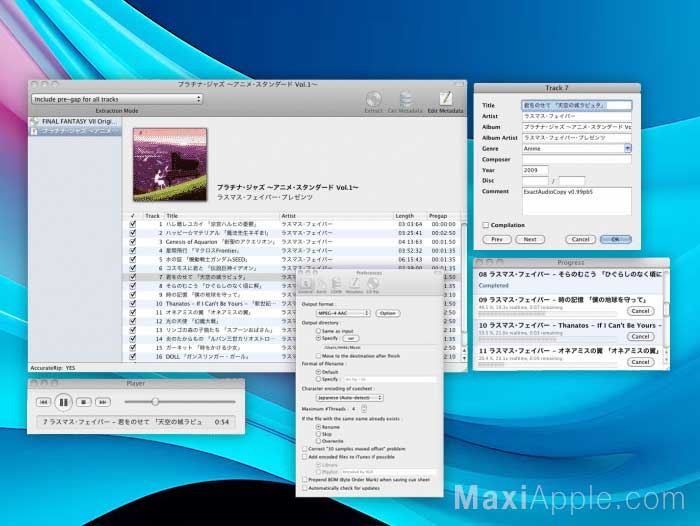
Task: Uncheck track 16 DOLL checkbox
Action: (x=133, y=356)
